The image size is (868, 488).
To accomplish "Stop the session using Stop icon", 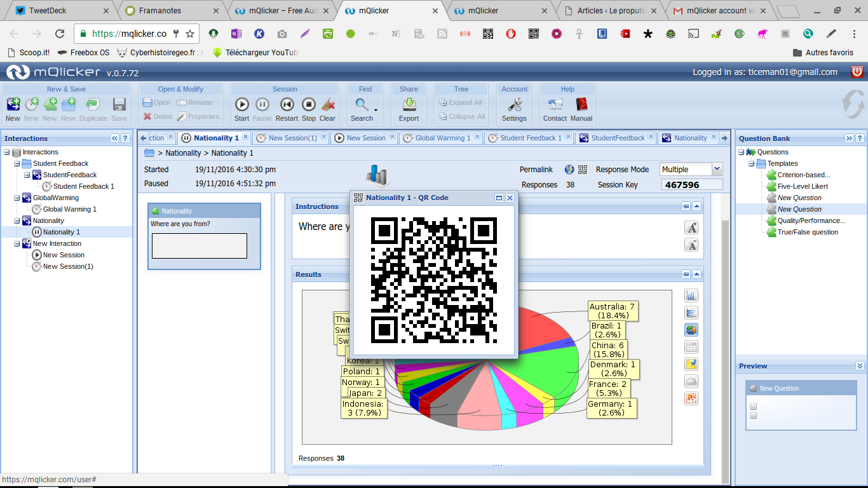I will [309, 105].
